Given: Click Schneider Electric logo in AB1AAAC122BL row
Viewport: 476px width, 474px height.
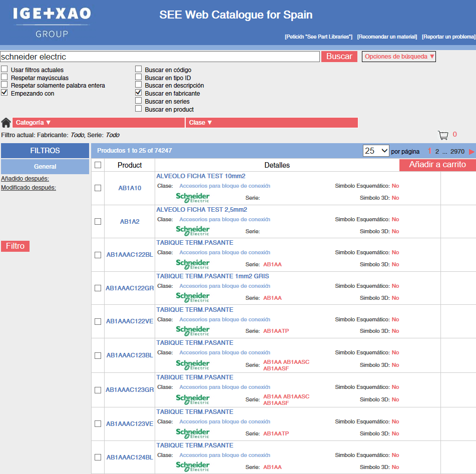Looking at the screenshot, I should 193,264.
